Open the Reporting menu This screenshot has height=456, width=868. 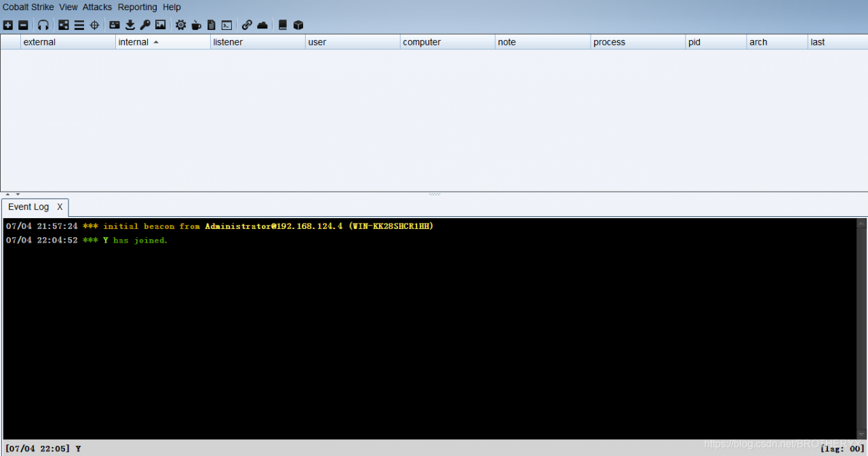(137, 7)
